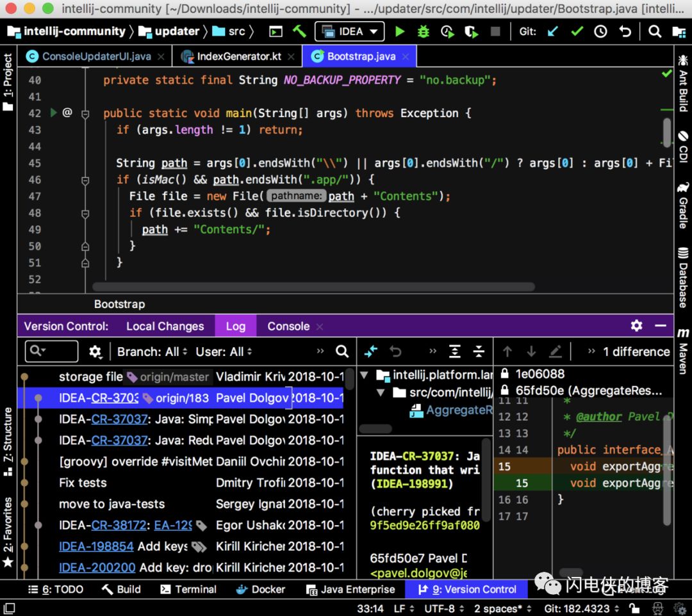This screenshot has height=616, width=692.
Task: Open the Gradle side tool window
Action: click(x=683, y=205)
